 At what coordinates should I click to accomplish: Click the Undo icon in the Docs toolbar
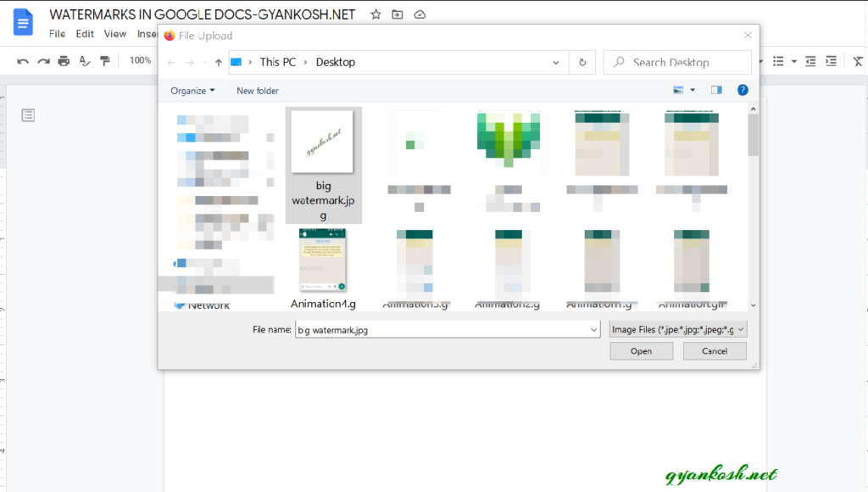22,61
